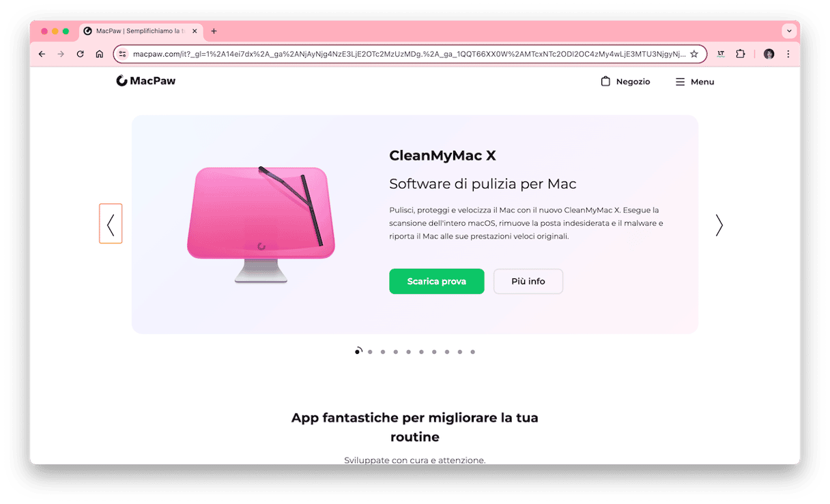Go back using the browser back arrow

[42, 54]
